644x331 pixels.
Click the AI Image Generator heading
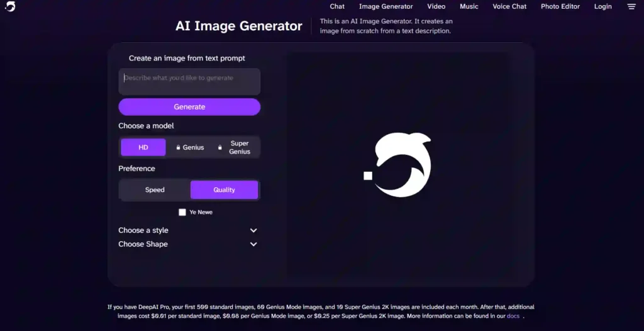tap(238, 26)
